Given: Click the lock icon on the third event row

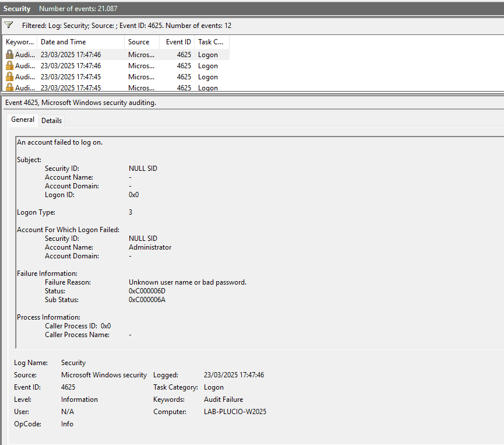Looking at the screenshot, I should coord(9,77).
